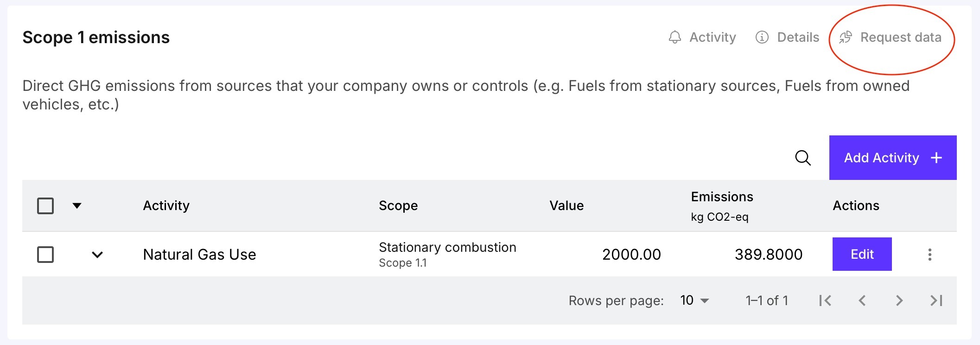Click the Add Activity button
Image resolution: width=980 pixels, height=345 pixels.
[x=892, y=158]
